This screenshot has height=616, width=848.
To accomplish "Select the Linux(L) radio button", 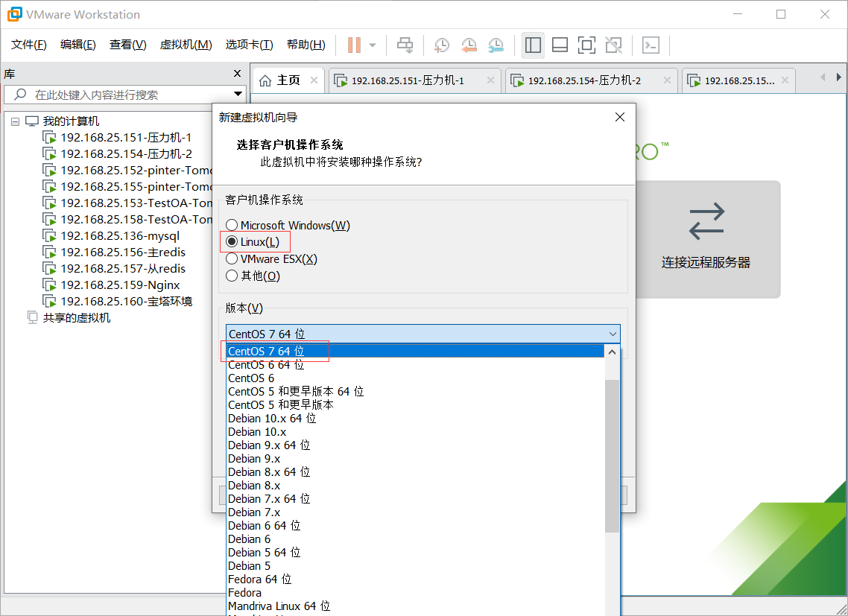I will pos(253,242).
